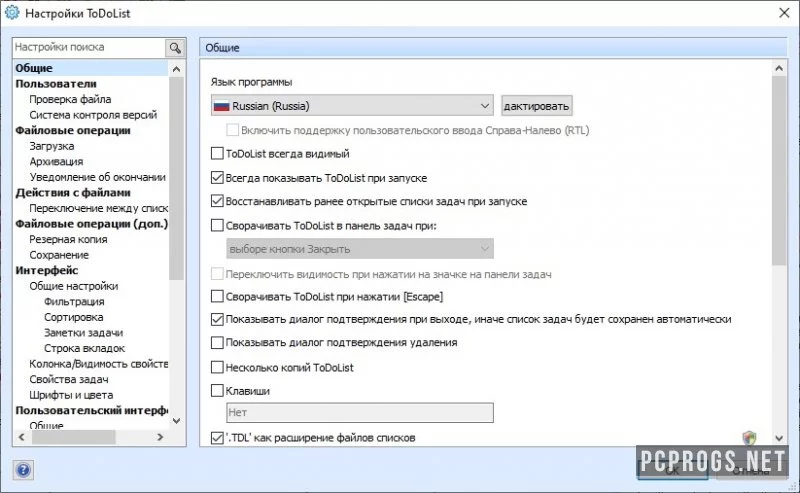Select 'Файловые операции (доп.)' category

click(x=91, y=224)
